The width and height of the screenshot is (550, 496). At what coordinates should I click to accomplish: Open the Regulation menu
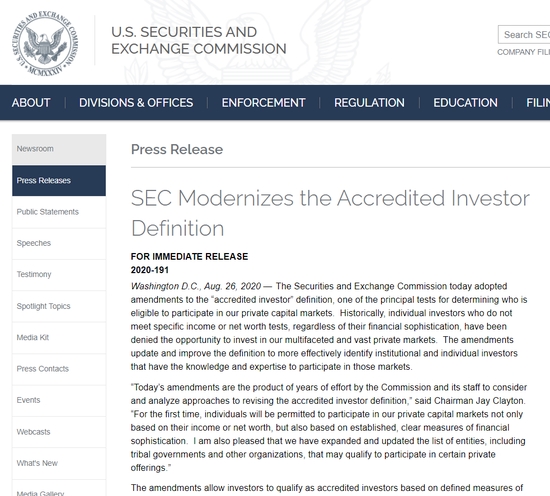coord(369,103)
